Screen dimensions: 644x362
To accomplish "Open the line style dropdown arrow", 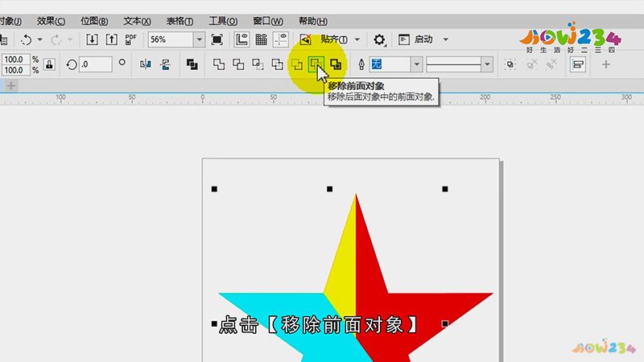I will point(487,64).
